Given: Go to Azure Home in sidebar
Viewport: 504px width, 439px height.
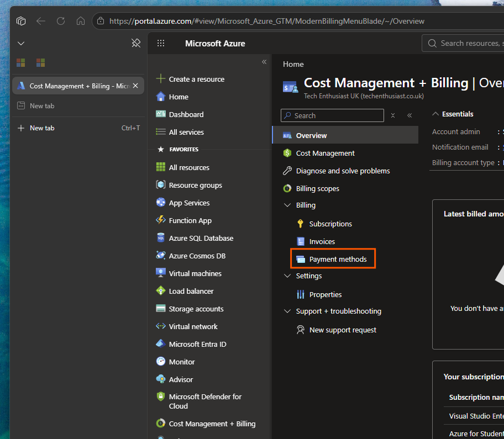Looking at the screenshot, I should (172, 97).
